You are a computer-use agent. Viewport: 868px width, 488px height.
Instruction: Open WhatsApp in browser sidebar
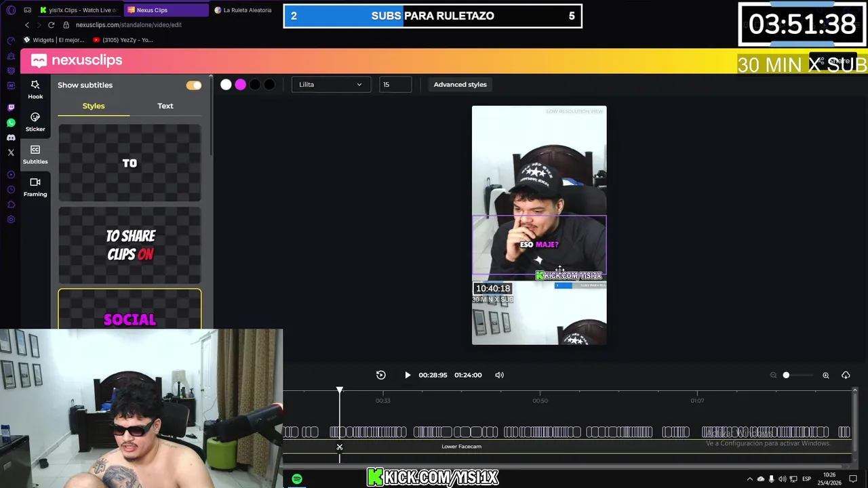(x=11, y=123)
